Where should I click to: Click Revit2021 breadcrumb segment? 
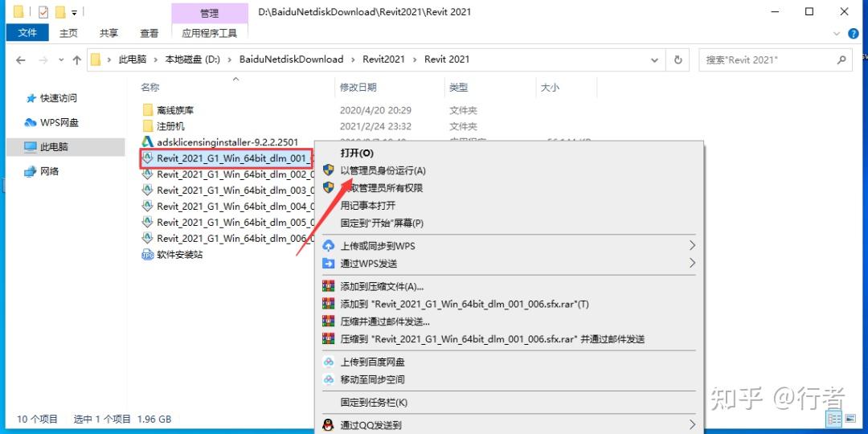(x=383, y=59)
